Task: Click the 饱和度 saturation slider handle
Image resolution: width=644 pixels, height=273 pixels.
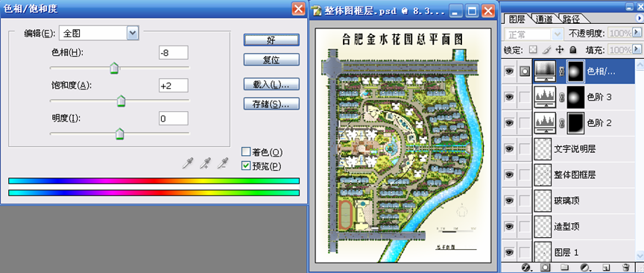Action: pyautogui.click(x=121, y=101)
